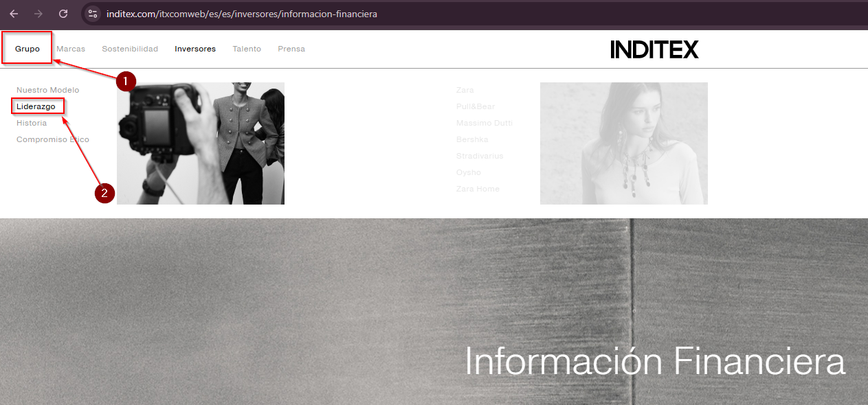868x405 pixels.
Task: Reload the page with refresh icon
Action: coord(63,14)
